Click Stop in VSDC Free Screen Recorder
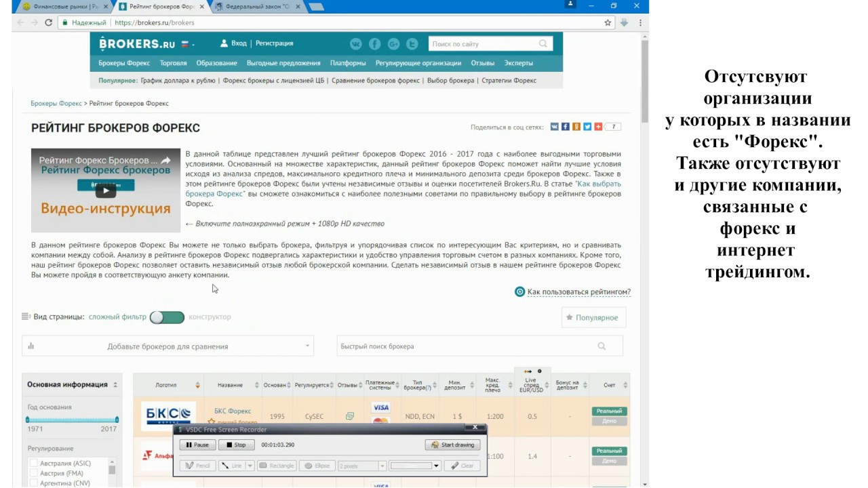868x488 pixels. click(x=236, y=445)
